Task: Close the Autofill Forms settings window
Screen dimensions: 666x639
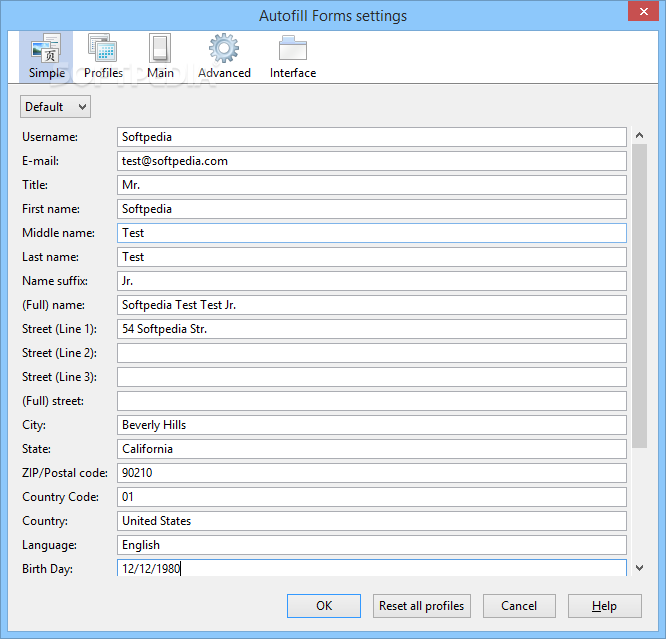Action: point(643,11)
